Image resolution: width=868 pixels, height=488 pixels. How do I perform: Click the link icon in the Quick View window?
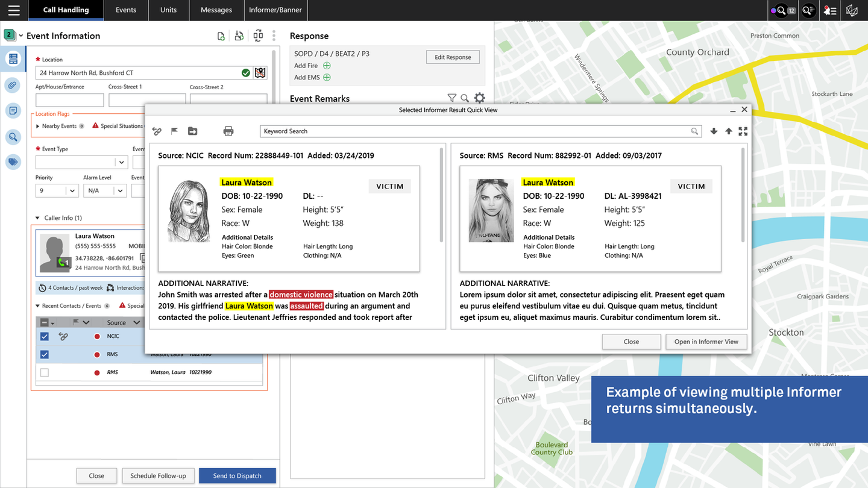157,131
